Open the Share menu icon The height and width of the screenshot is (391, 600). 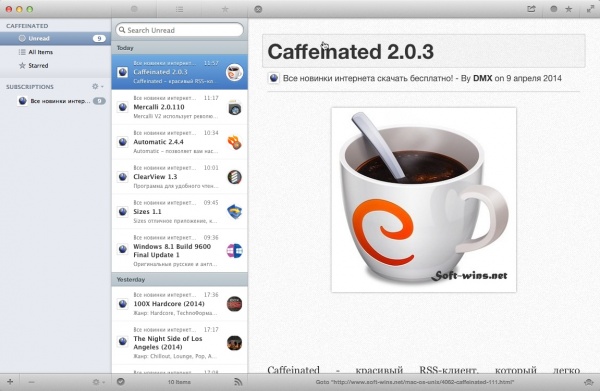tap(532, 8)
